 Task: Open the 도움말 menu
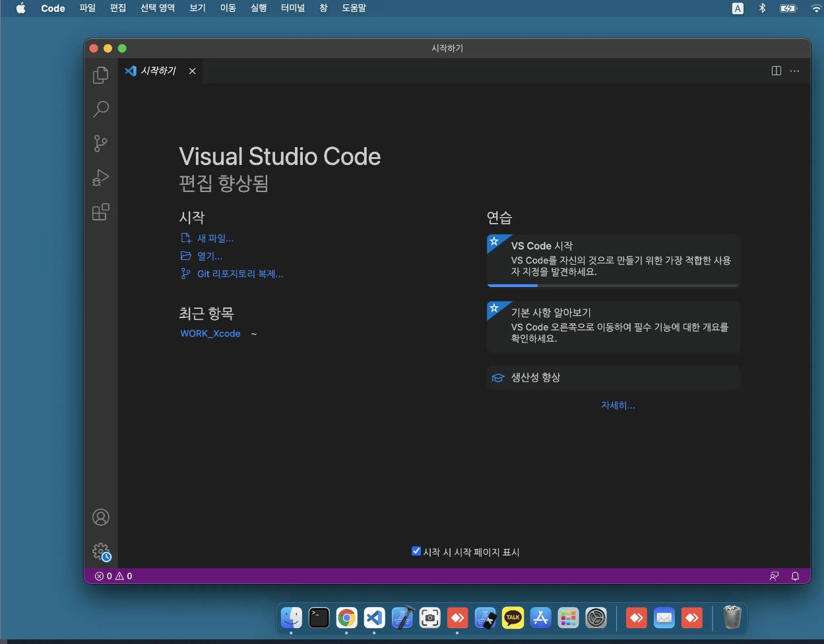[354, 8]
